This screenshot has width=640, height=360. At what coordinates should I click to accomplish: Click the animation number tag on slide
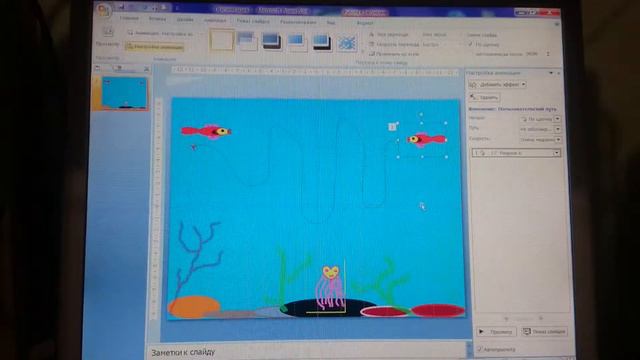coord(392,127)
